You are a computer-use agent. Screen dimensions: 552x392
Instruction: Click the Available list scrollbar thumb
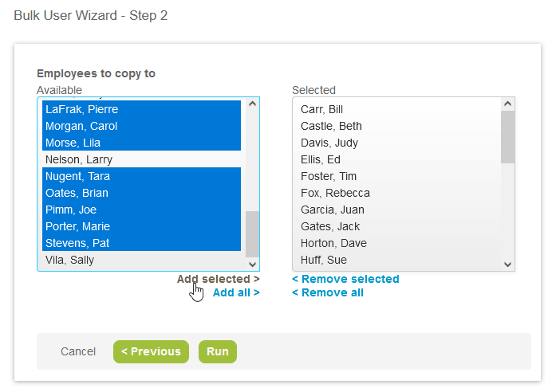pos(252,233)
